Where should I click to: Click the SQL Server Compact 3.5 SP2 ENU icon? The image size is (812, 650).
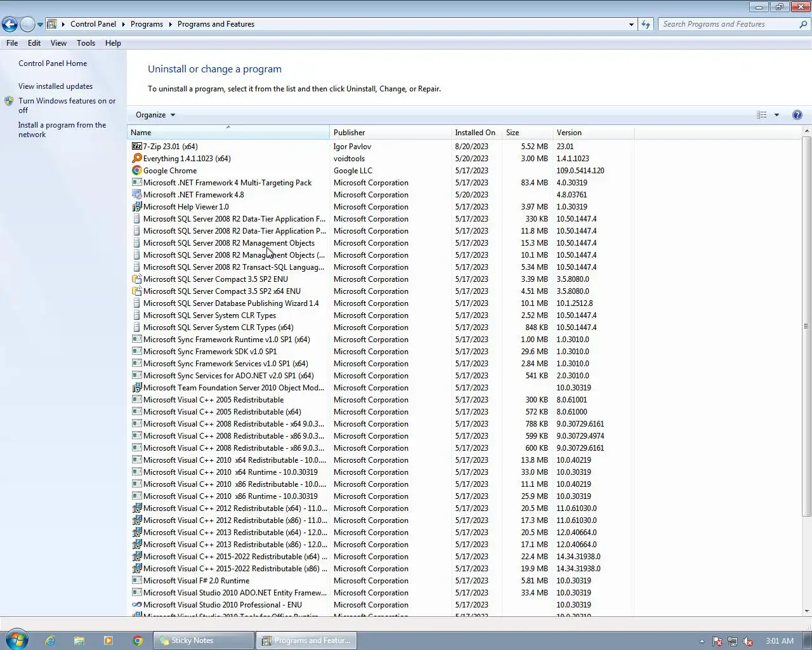pyautogui.click(x=136, y=279)
